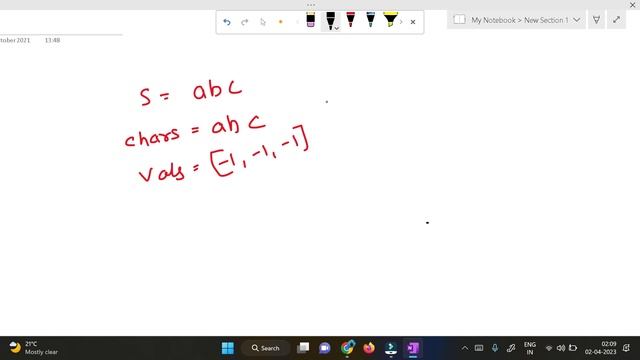Open Google Chrome from taskbar
The image size is (640, 360).
click(x=347, y=348)
